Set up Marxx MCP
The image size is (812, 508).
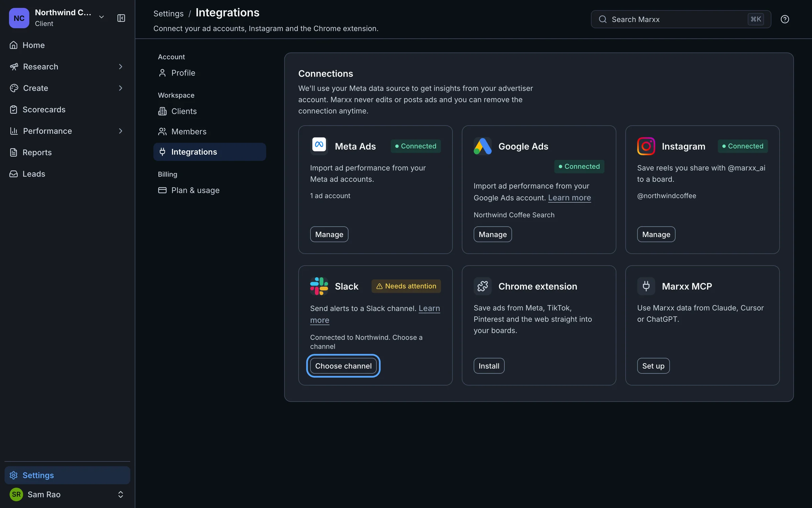click(653, 366)
